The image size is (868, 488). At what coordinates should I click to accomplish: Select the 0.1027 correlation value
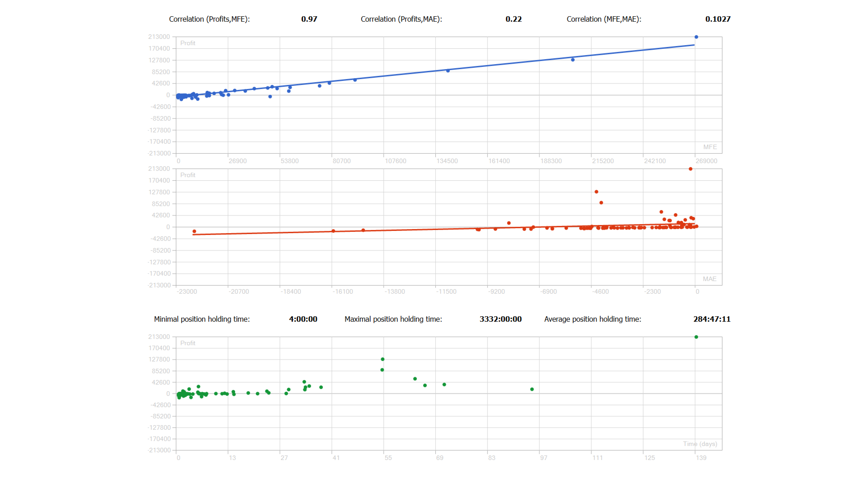coord(717,19)
